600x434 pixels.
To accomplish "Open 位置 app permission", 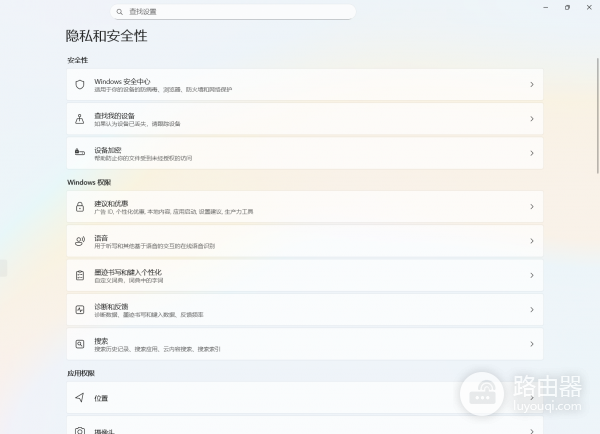I will click(305, 398).
